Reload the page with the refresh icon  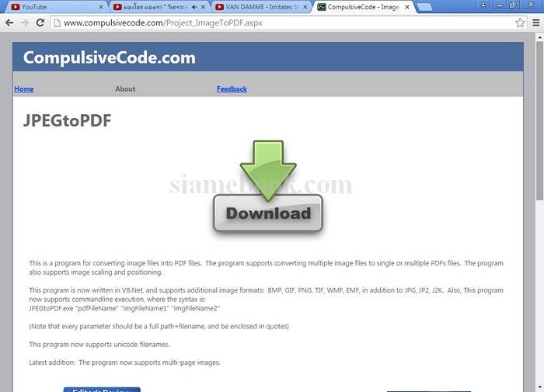[40, 23]
